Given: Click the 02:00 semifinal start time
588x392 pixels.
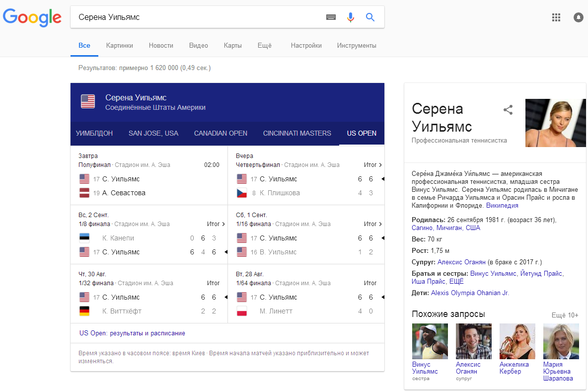Looking at the screenshot, I should point(212,164).
